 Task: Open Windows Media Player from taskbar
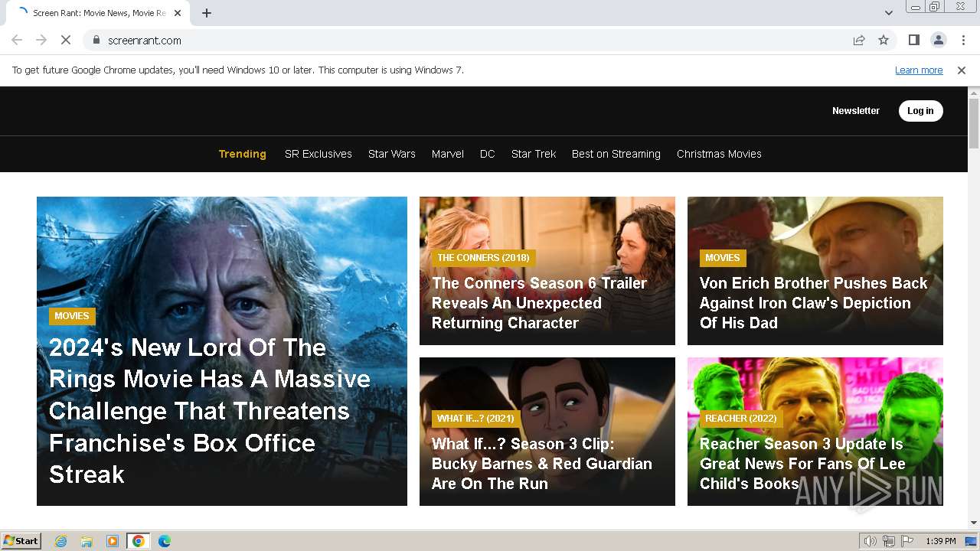click(x=113, y=541)
